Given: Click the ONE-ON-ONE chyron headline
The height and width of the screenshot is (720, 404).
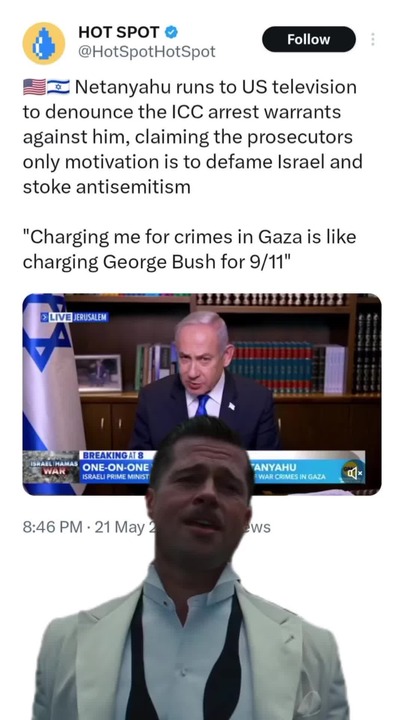Looking at the screenshot, I should point(115,467).
